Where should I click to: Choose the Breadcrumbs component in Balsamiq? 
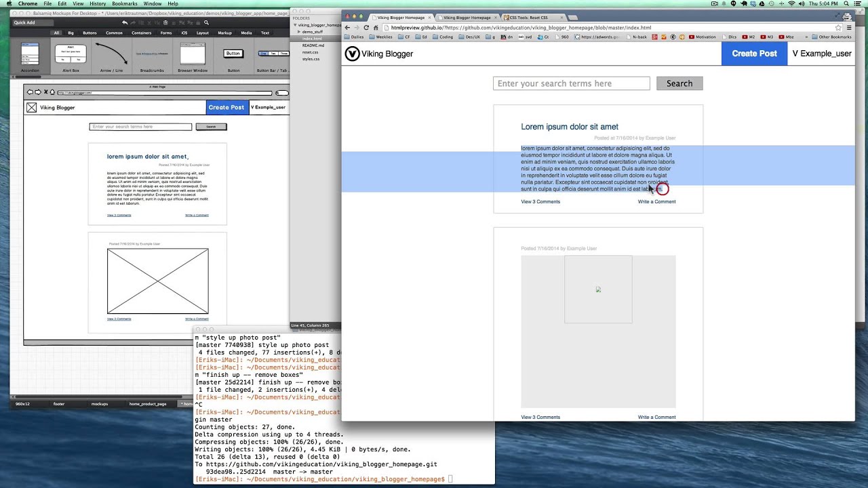coord(152,57)
